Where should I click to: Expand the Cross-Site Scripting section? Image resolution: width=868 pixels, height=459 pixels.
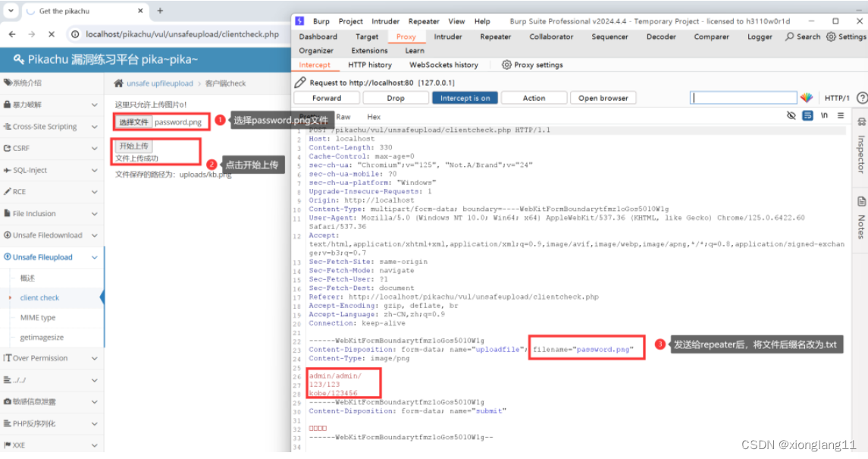coord(52,126)
